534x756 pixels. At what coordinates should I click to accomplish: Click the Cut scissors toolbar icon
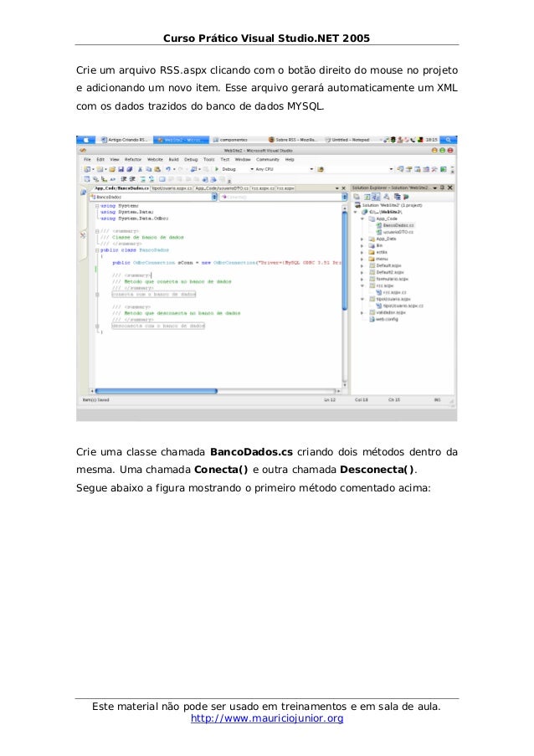tap(141, 169)
